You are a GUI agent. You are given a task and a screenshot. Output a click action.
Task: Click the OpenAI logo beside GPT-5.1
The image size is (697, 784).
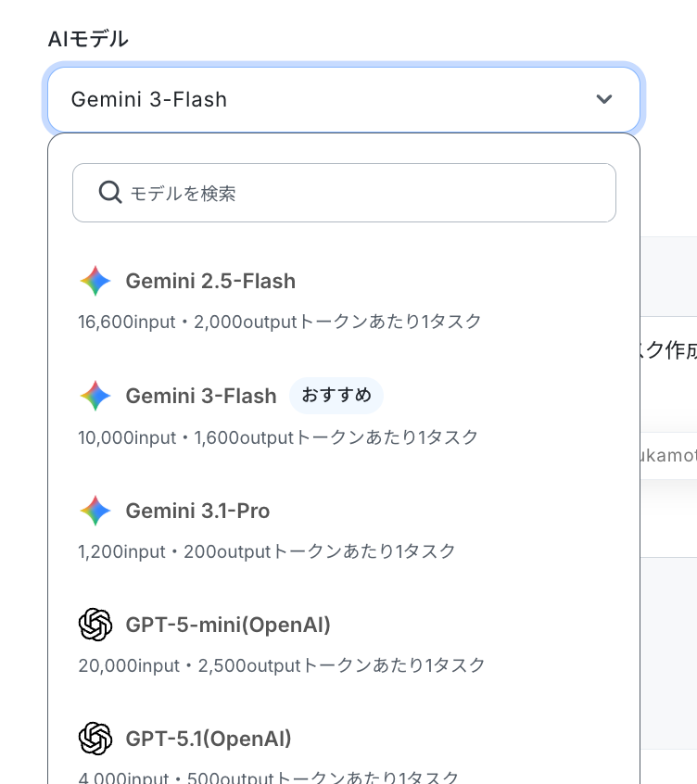(x=95, y=739)
